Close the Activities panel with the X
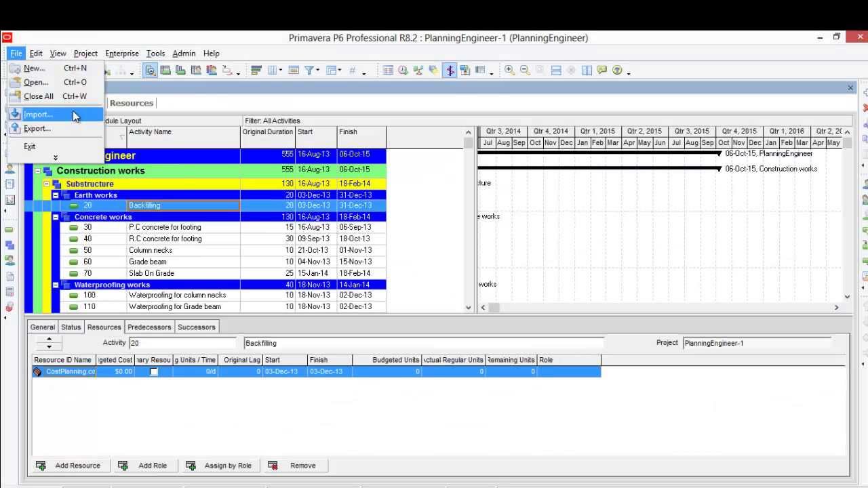This screenshot has width=868, height=488. tap(850, 88)
